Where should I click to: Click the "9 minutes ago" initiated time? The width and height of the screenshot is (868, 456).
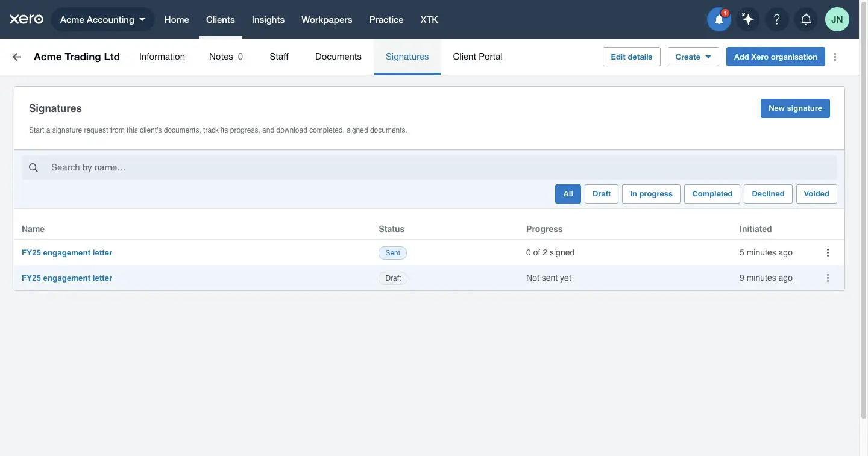(x=766, y=278)
